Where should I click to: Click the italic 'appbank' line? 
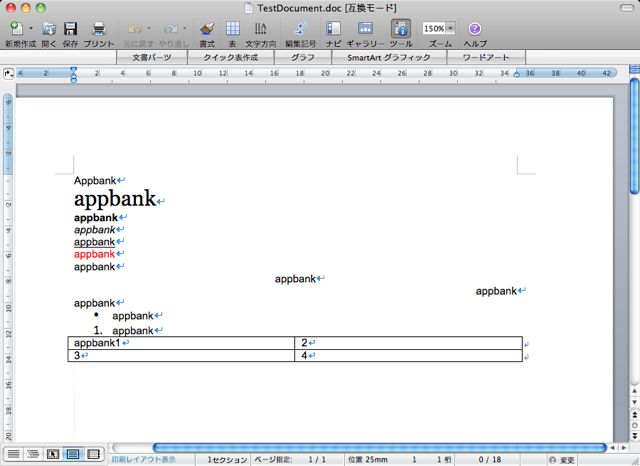tap(95, 230)
